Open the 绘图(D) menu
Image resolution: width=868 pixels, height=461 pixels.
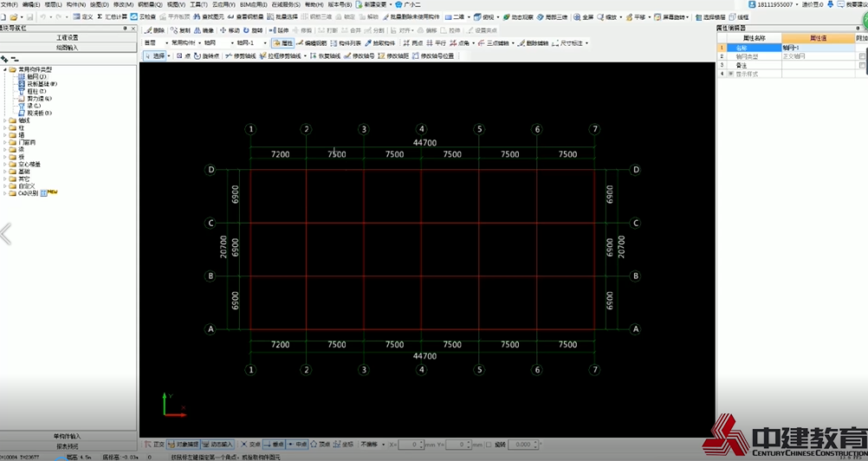(100, 4)
